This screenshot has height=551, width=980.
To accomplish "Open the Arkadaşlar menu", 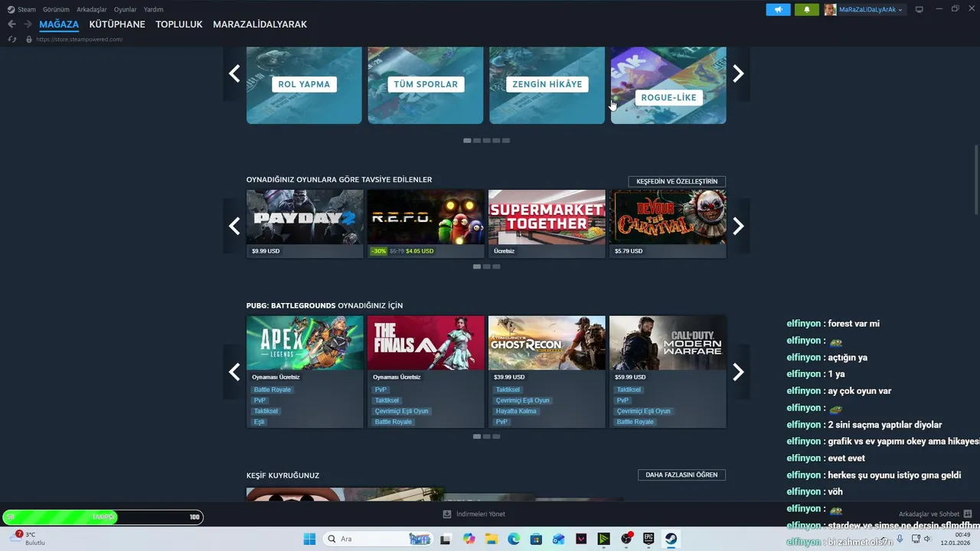I will pos(92,9).
